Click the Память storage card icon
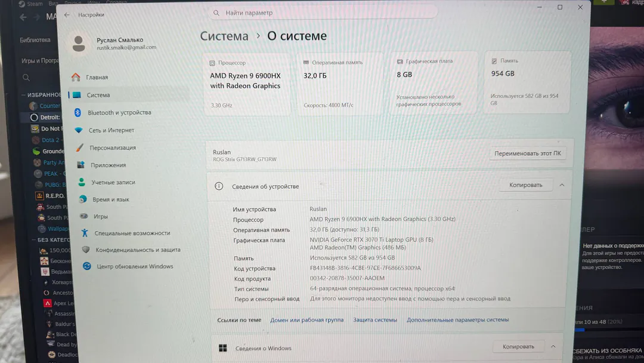 tap(494, 61)
